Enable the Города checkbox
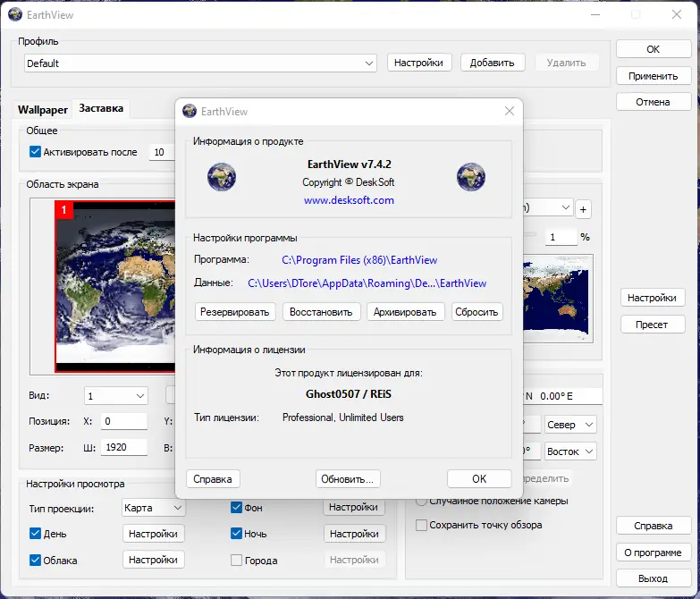 coord(236,560)
